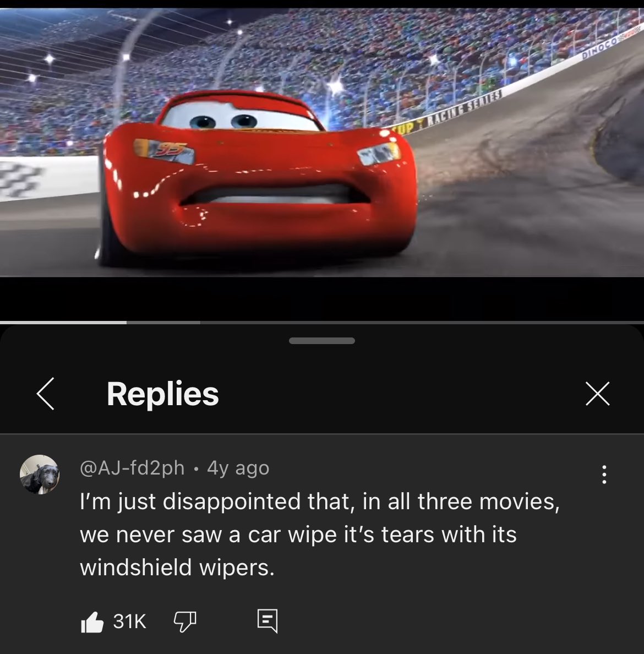Tap the windshield wipers comment text
The height and width of the screenshot is (654, 644).
point(319,535)
